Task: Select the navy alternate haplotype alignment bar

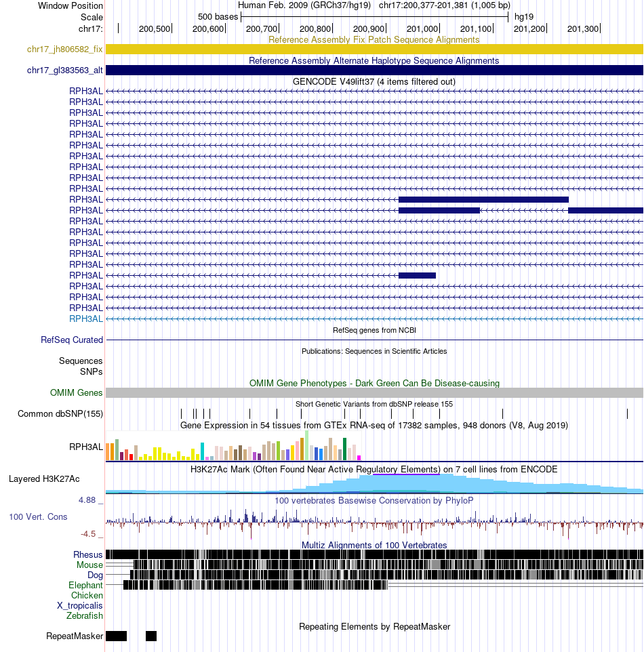Action: tap(374, 70)
